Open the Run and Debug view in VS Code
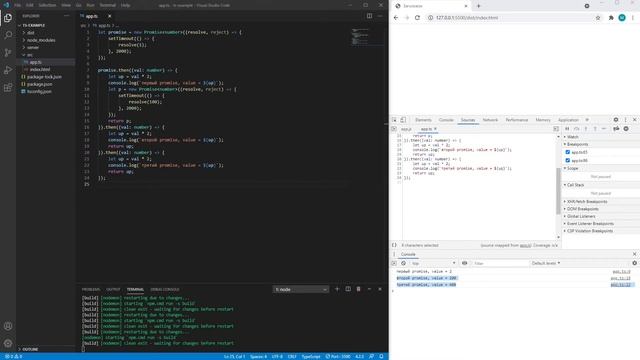 point(8,70)
